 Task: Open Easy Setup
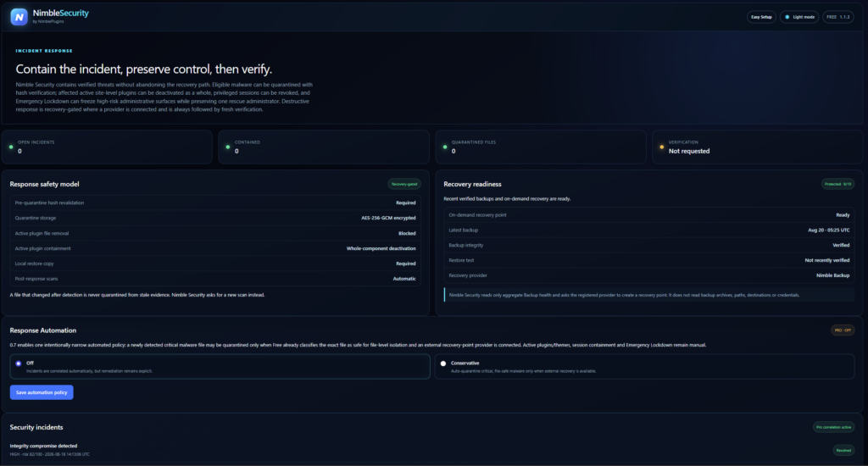tap(761, 17)
